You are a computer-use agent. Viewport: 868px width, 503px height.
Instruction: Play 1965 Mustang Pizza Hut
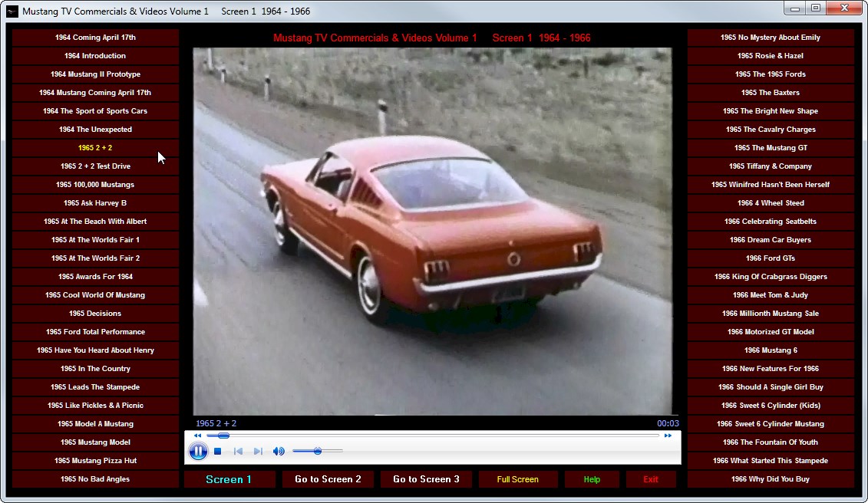95,460
